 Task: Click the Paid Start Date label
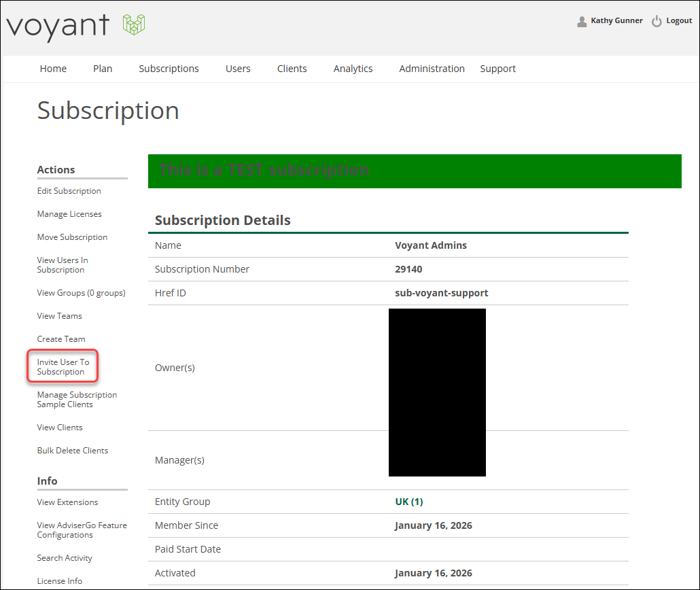point(188,549)
